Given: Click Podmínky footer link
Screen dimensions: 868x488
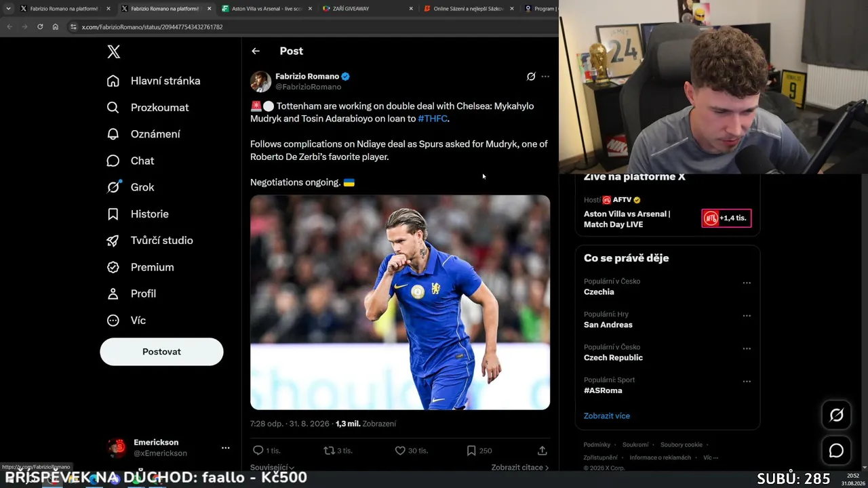Looking at the screenshot, I should point(597,445).
